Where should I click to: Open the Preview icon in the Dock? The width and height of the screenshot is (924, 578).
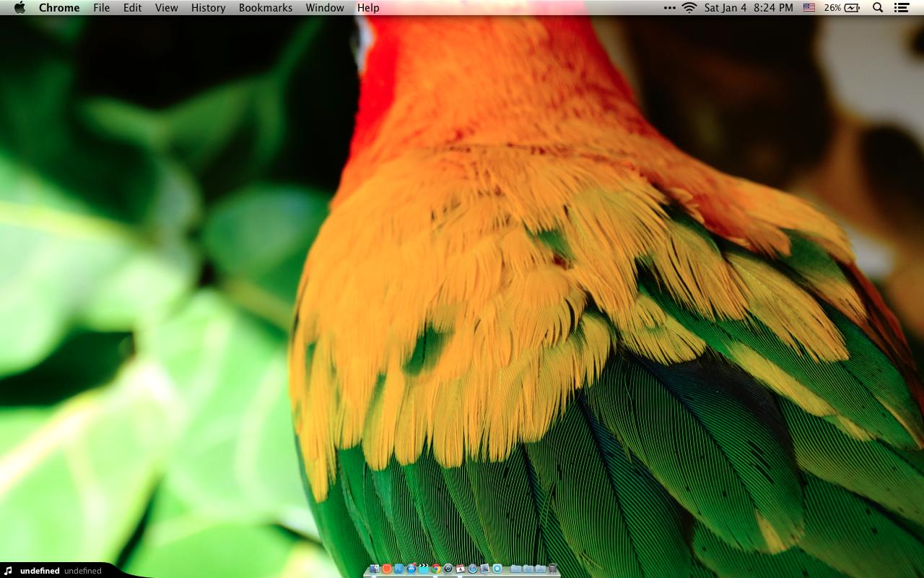pos(485,569)
